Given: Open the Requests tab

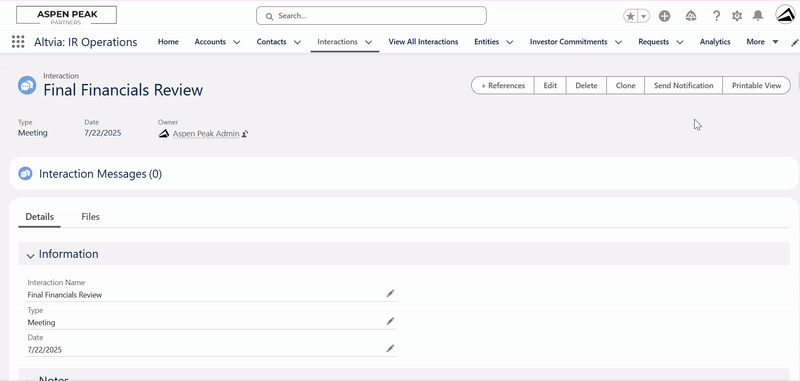Looking at the screenshot, I should (654, 42).
